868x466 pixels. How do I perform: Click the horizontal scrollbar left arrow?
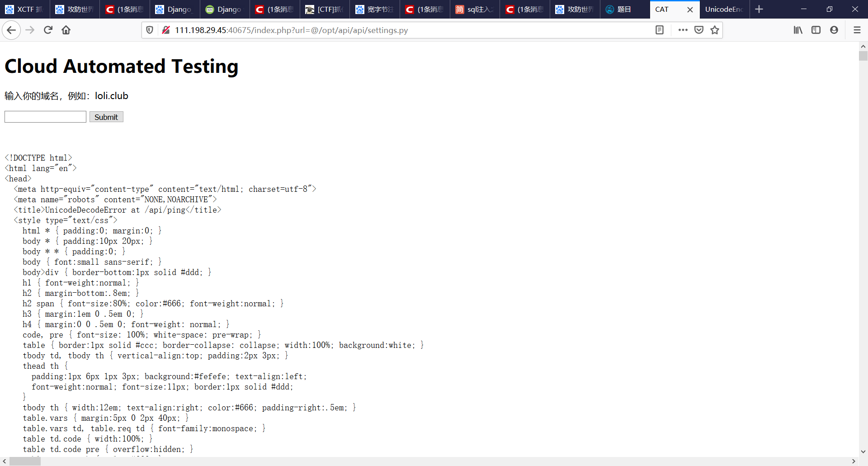coord(5,461)
